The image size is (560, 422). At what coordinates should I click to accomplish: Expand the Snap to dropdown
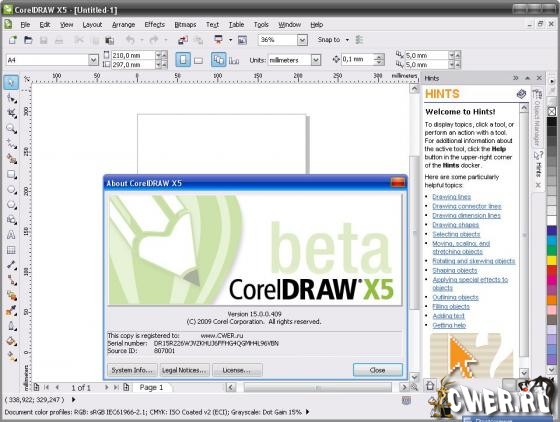tap(347, 40)
